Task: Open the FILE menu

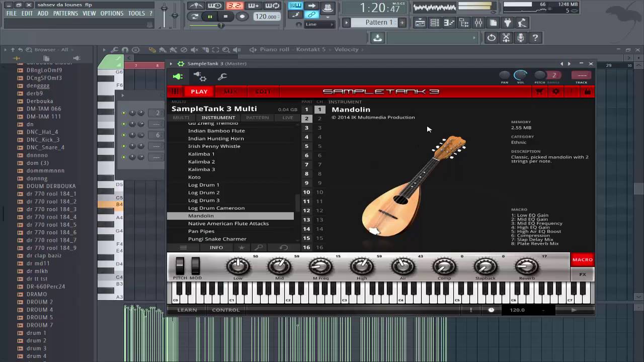Action: click(x=11, y=14)
